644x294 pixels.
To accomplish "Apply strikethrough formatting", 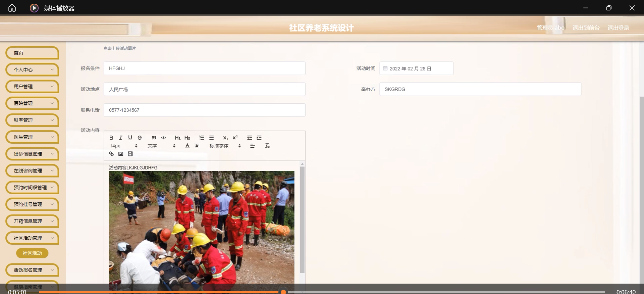I will click(x=140, y=138).
